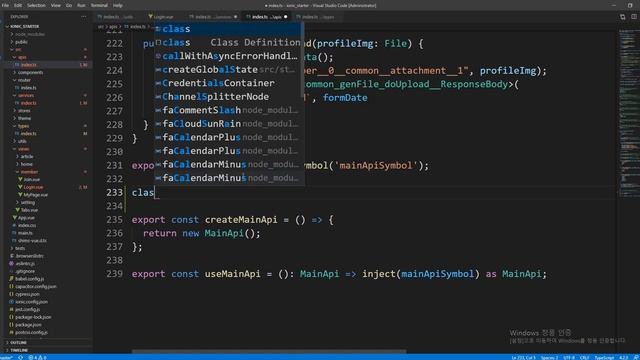640x360 pixels.
Task: Open App.vue in the explorer
Action: click(x=26, y=218)
